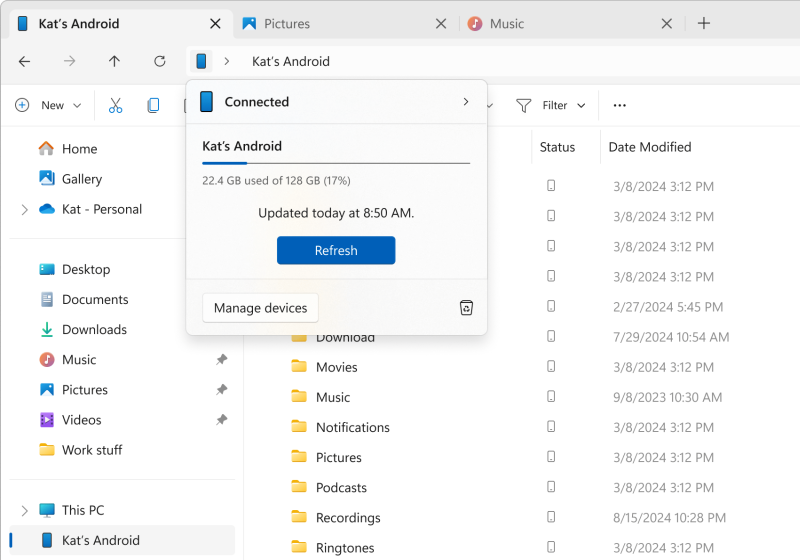Click Kat's Android in the address bar
Screen dimensions: 800x560
291,61
